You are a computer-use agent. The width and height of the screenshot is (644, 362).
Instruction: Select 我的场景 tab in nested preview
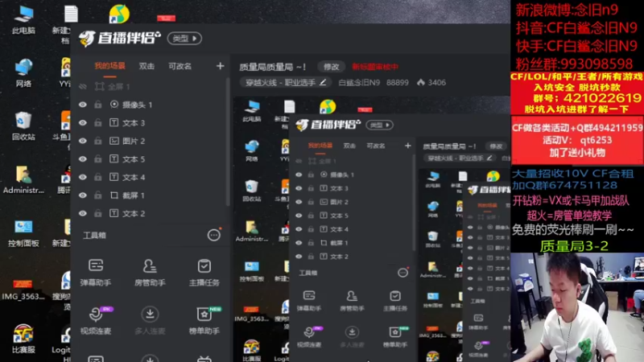320,146
